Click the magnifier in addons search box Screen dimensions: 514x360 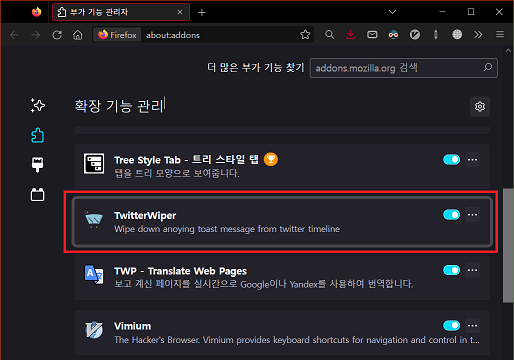[x=488, y=68]
